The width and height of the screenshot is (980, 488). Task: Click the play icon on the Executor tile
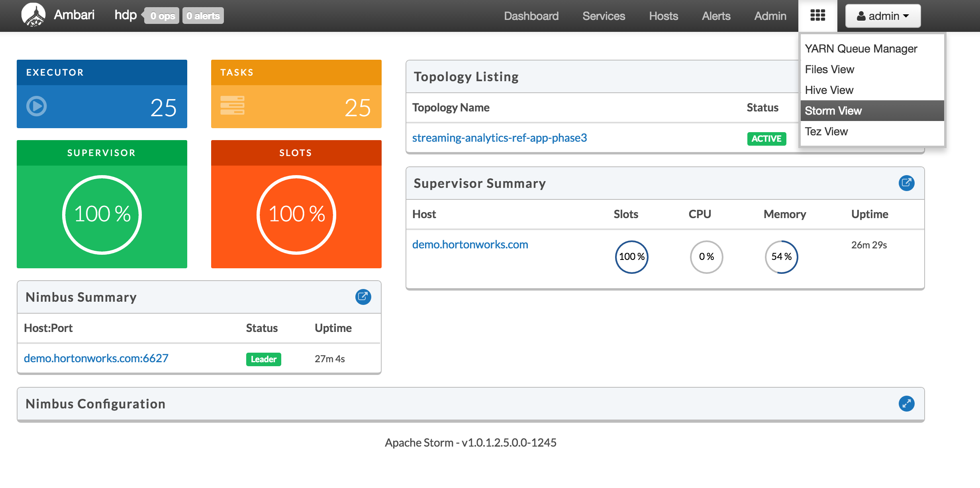[36, 106]
